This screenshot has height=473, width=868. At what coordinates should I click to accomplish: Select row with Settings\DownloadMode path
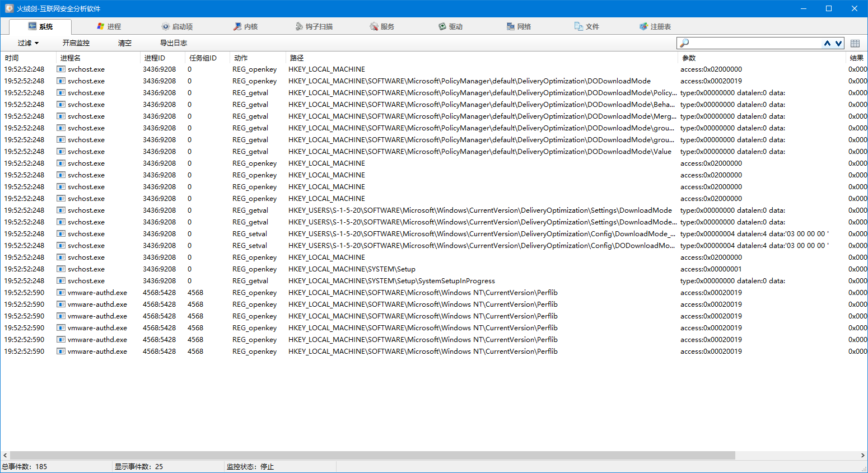click(434, 210)
